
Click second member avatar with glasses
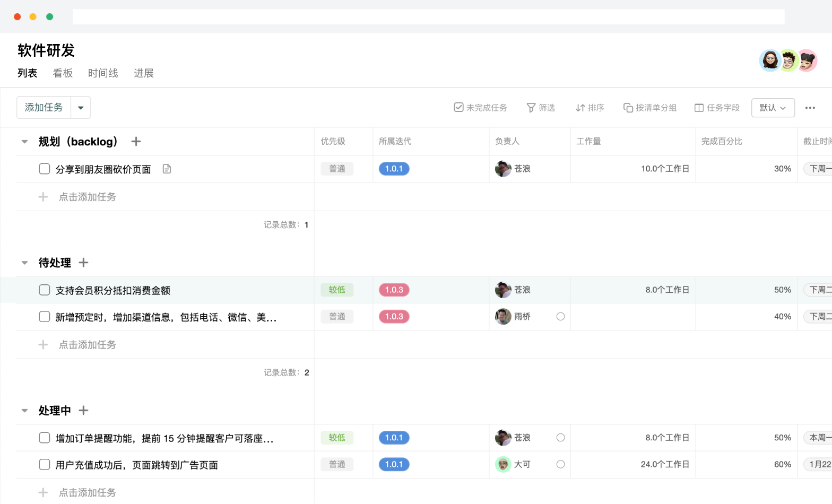[788, 60]
